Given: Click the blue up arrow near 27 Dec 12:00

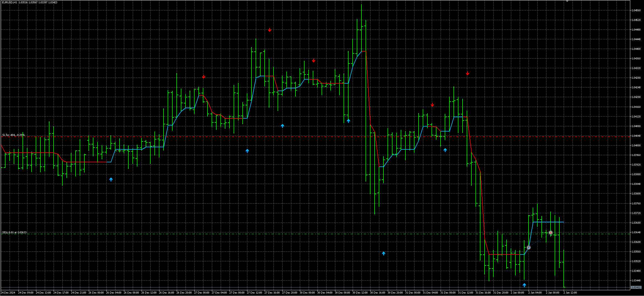Looking at the screenshot, I should click(247, 151).
